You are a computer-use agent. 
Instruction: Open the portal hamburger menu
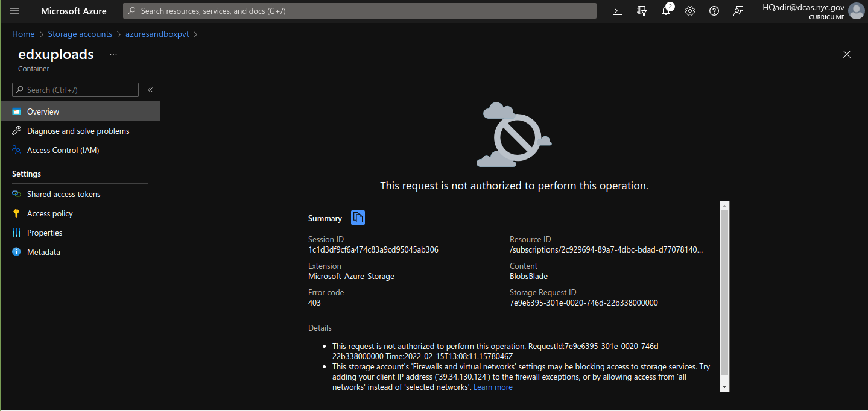[x=15, y=11]
